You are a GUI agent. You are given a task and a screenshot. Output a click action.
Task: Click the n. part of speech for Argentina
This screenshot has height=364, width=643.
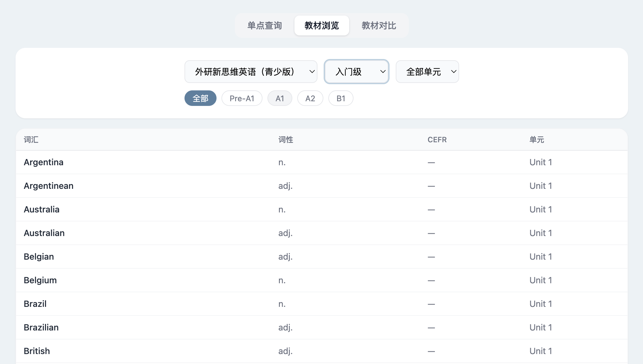coord(282,162)
